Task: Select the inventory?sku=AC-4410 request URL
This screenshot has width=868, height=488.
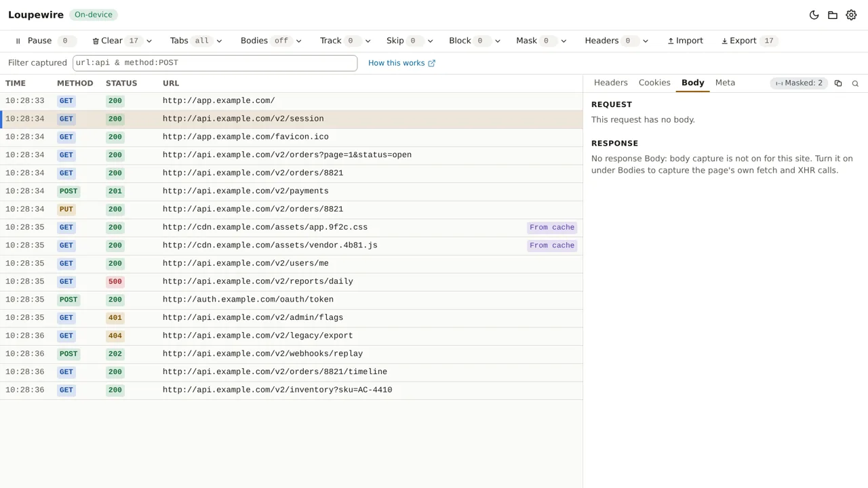Action: tap(277, 390)
